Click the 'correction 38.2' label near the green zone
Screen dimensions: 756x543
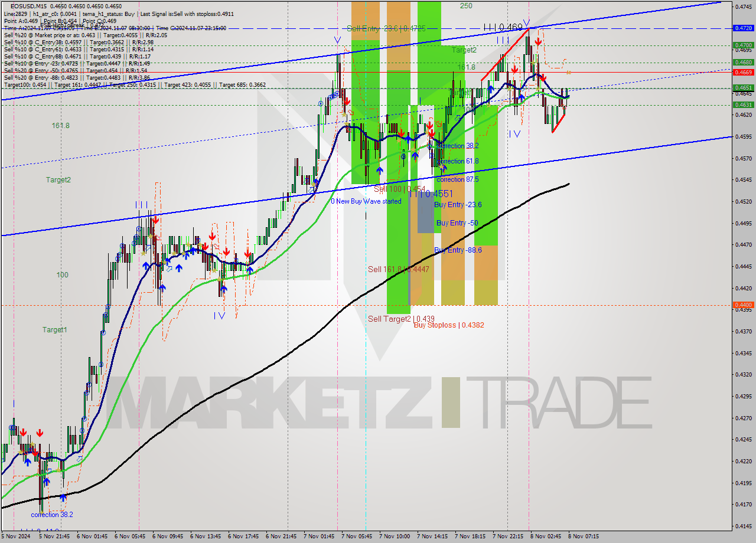click(x=458, y=146)
